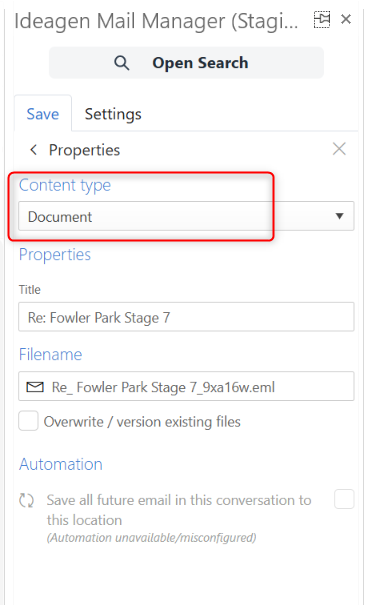Close the Properties panel with X
Image resolution: width=366 pixels, height=605 pixels.
coord(339,149)
